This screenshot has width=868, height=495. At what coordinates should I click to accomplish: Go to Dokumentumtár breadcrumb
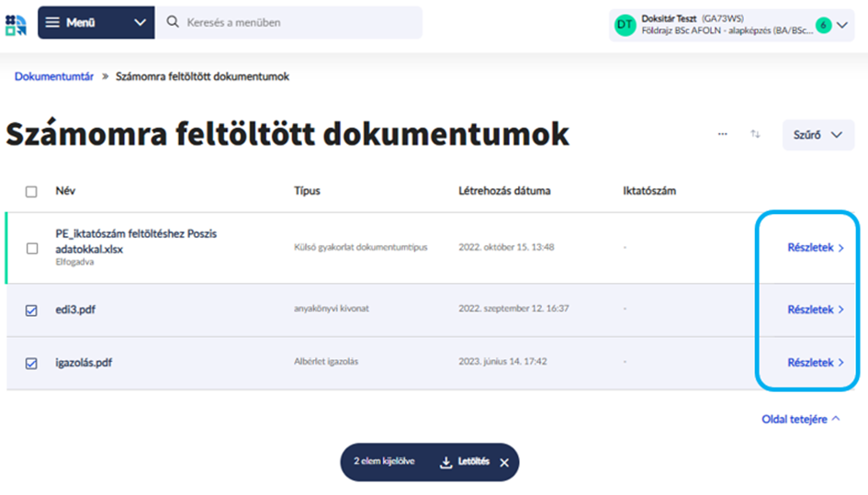click(x=54, y=76)
